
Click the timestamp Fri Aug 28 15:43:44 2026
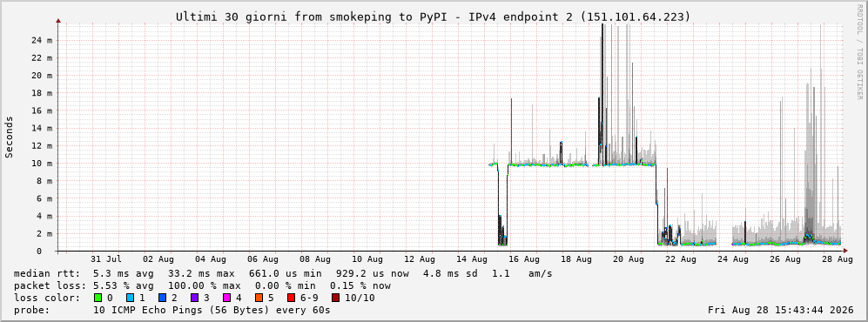[781, 311]
